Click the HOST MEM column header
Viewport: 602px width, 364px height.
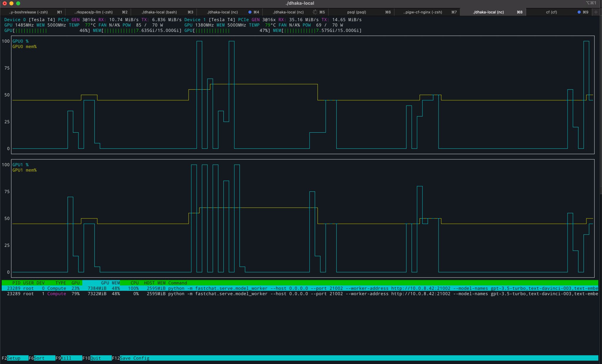coord(155,283)
